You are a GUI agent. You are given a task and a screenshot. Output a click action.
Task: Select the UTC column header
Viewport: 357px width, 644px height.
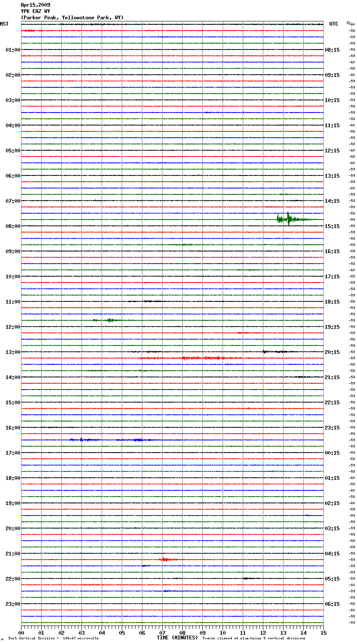click(x=333, y=24)
